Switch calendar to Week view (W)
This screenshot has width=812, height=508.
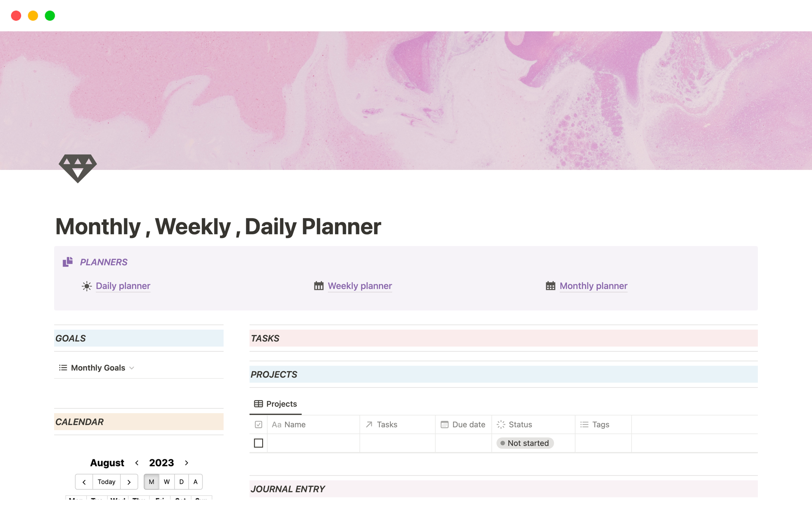coord(167,482)
